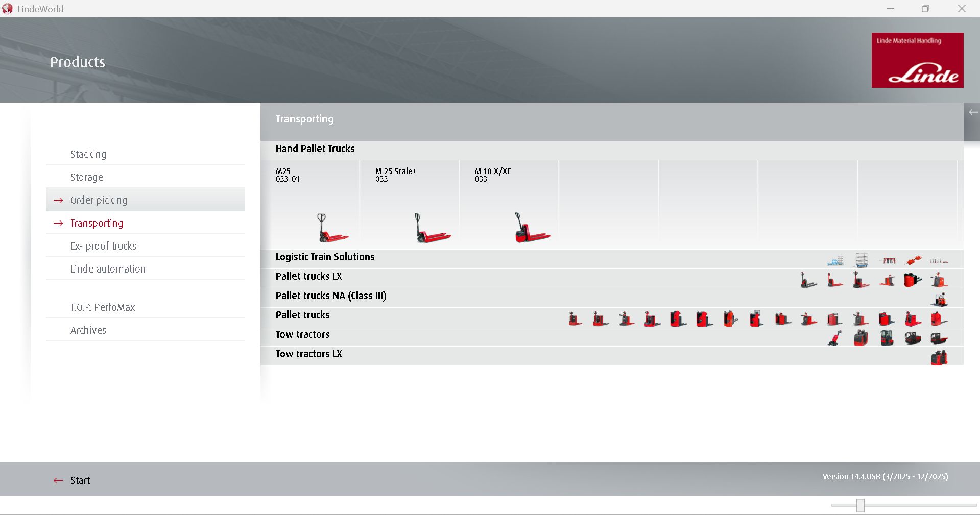
Task: Select the third icon in Logistic Train Solutions row
Action: point(887,261)
